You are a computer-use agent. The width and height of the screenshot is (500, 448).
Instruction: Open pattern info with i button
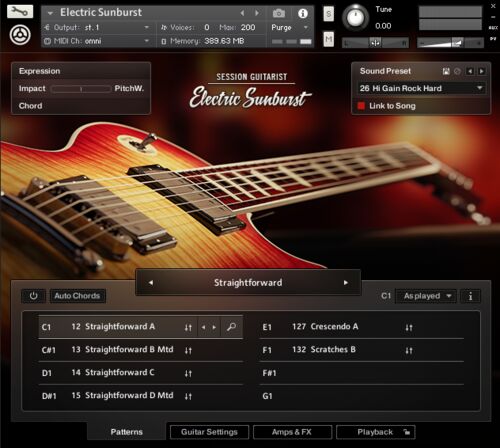click(x=470, y=296)
